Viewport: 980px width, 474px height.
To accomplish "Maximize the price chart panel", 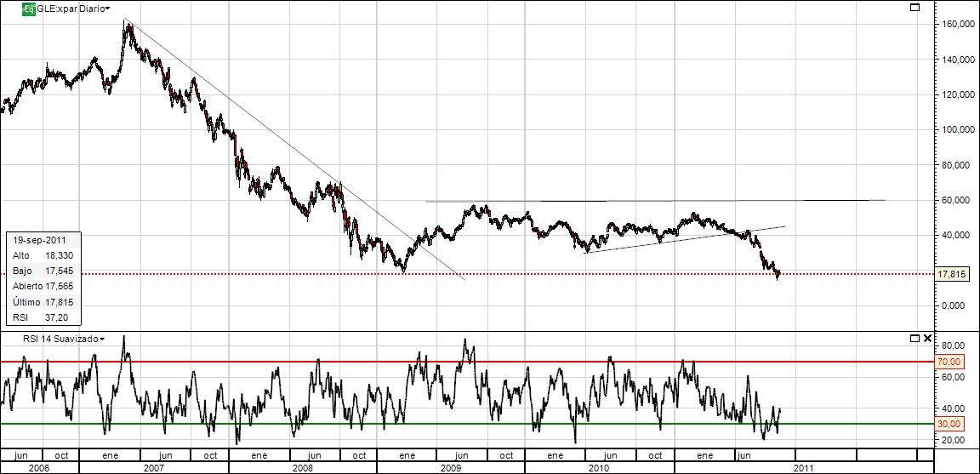I will point(915,8).
